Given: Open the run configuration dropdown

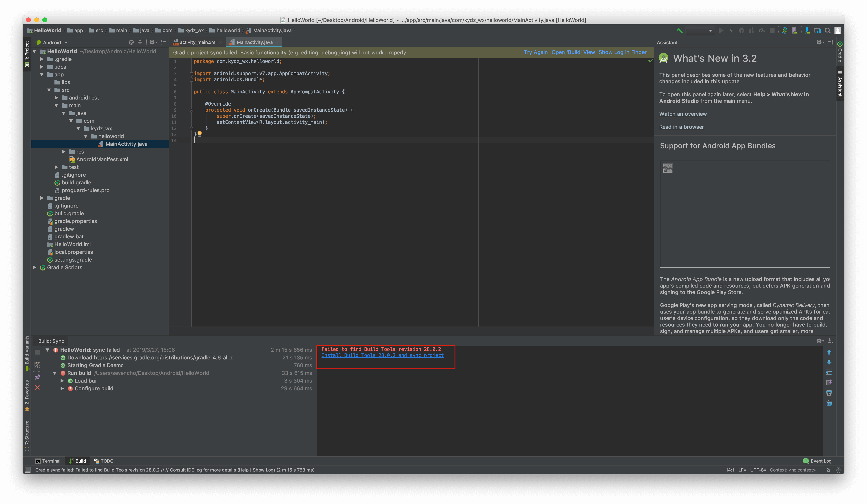Looking at the screenshot, I should pyautogui.click(x=700, y=31).
